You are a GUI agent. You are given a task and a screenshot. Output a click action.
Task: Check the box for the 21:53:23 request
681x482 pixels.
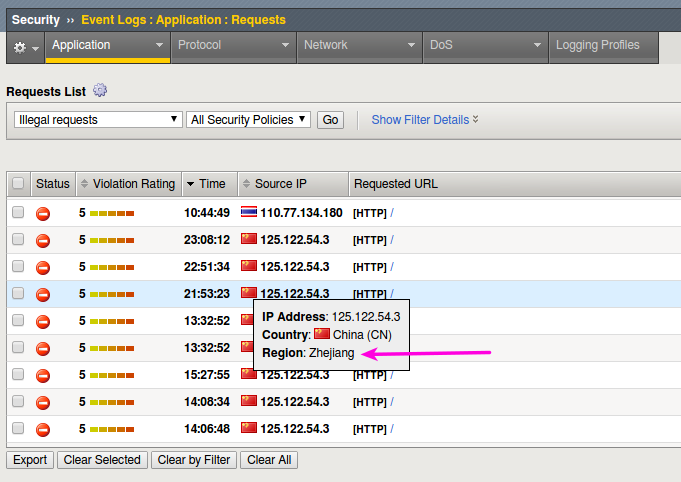coord(18,293)
